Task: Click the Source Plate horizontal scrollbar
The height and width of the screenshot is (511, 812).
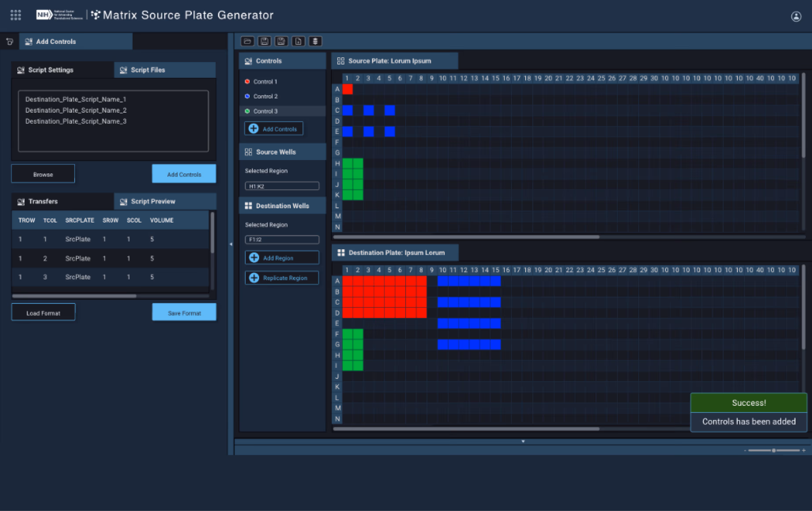Action: point(466,237)
